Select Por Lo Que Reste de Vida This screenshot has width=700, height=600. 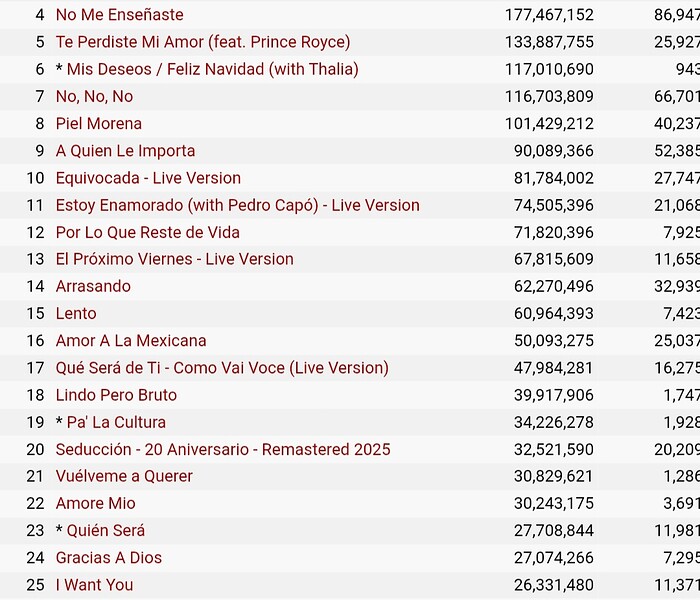point(148,233)
